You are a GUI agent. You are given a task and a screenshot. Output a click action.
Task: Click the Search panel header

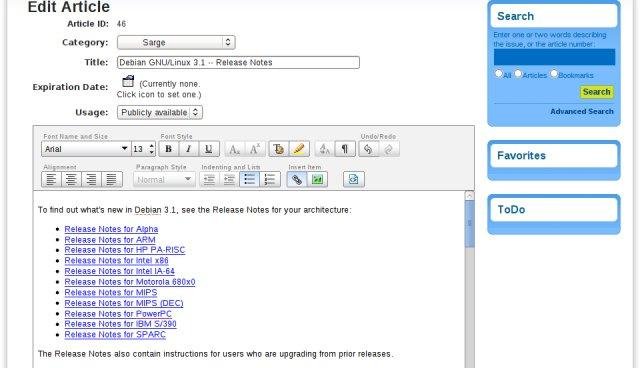553,16
